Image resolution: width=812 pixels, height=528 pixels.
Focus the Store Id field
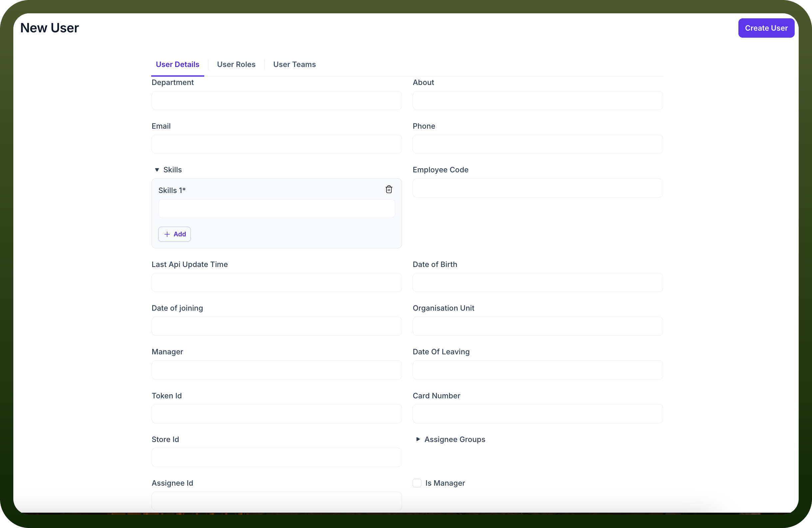click(277, 457)
